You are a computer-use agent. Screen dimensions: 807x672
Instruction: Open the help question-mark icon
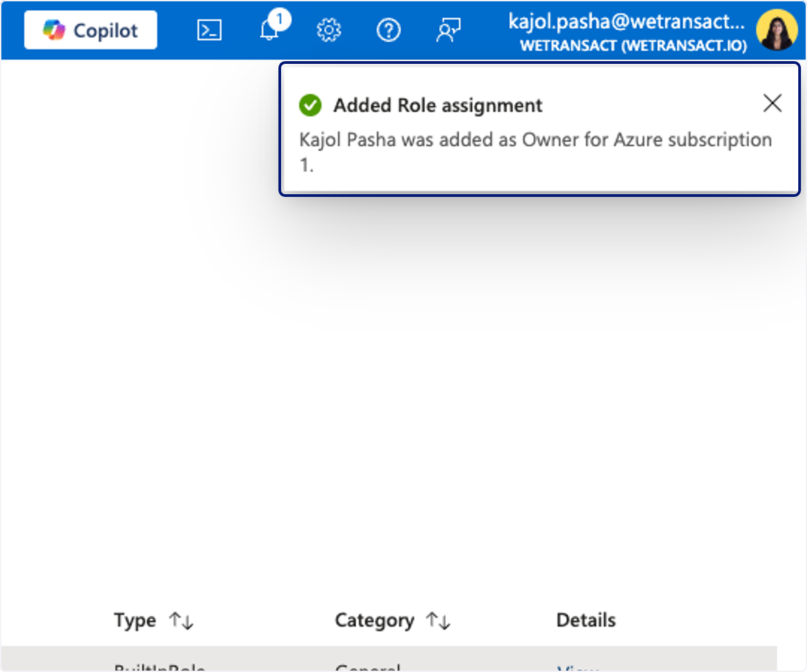tap(389, 30)
